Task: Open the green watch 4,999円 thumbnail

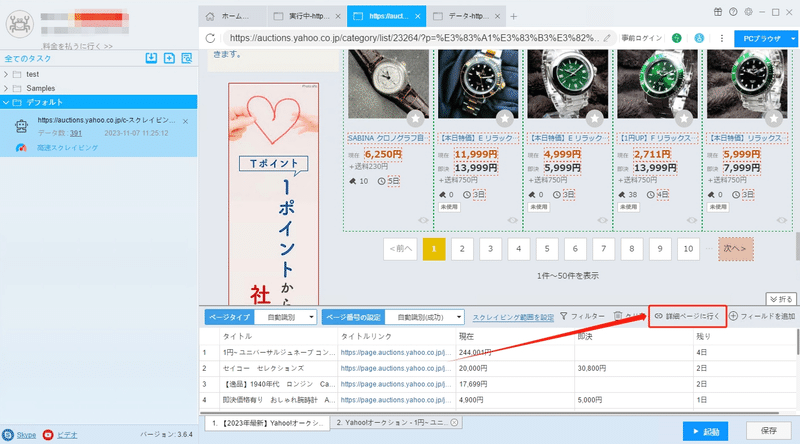Action: pyautogui.click(x=568, y=84)
